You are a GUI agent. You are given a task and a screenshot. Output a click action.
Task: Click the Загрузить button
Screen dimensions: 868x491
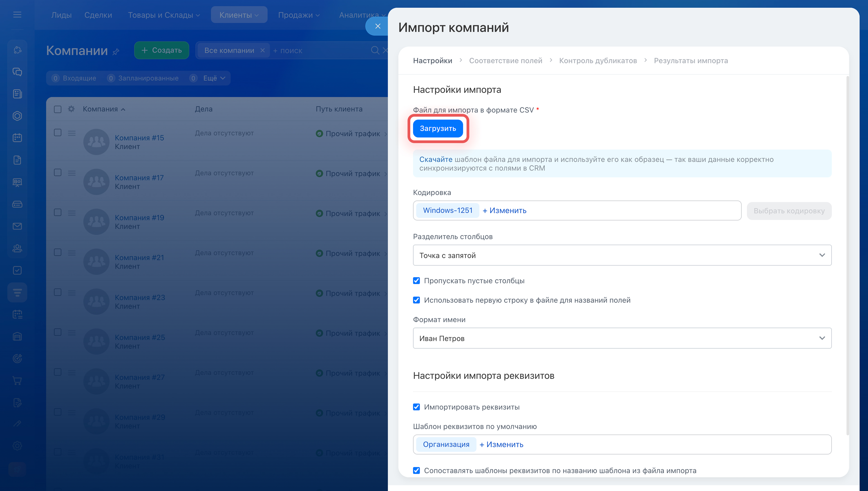tap(438, 128)
